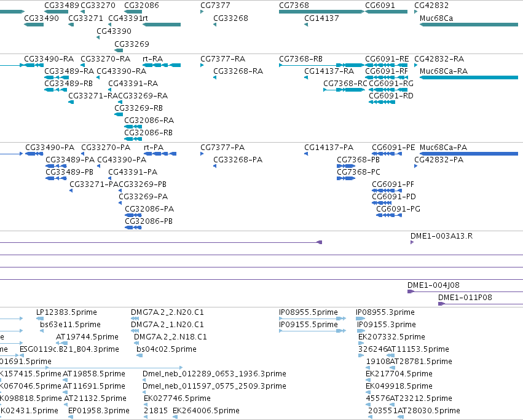The width and height of the screenshot is (523, 420).
Task: Select EST EK207332.5prime
Action: tap(391, 337)
